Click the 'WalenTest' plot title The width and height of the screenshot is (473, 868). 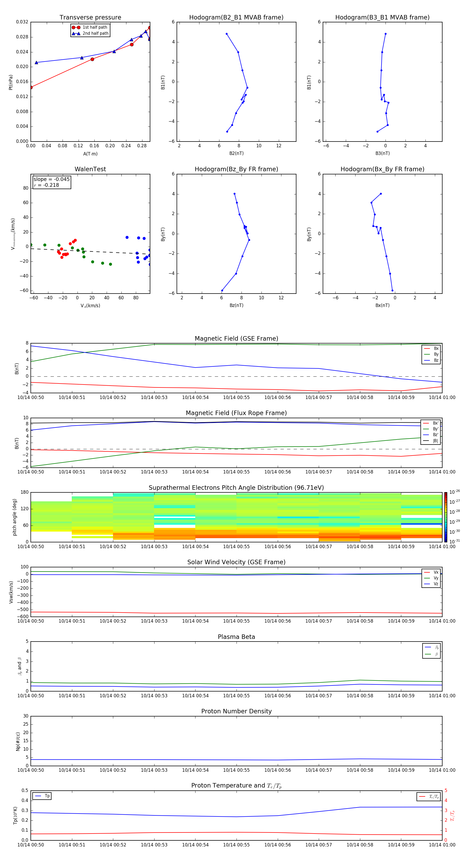coord(90,169)
